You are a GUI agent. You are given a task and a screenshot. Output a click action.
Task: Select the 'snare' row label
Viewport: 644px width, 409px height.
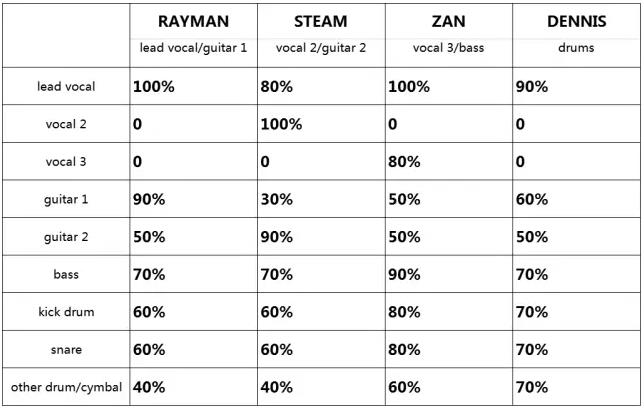click(66, 349)
